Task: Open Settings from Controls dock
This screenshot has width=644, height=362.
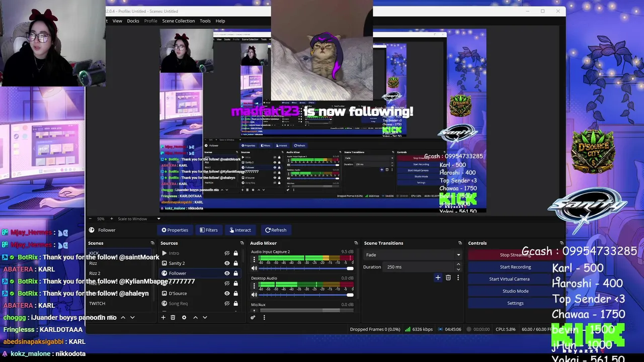Action: (515, 303)
